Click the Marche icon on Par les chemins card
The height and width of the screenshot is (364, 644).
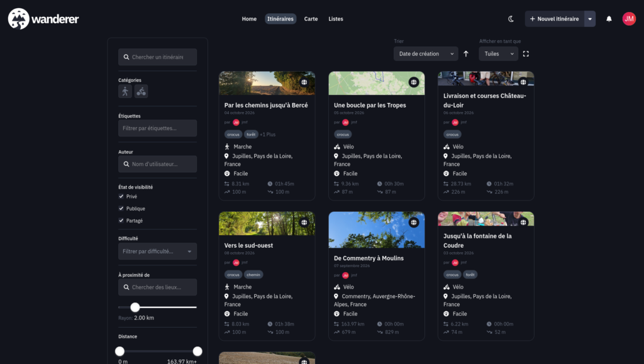tap(227, 146)
